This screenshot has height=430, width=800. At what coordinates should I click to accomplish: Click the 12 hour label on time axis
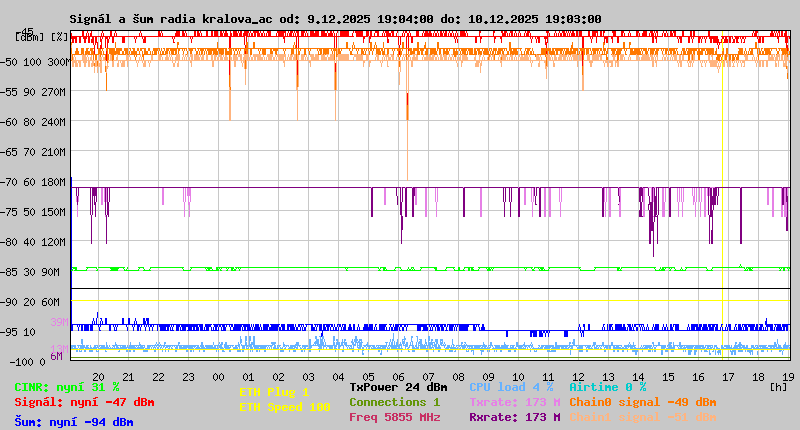click(578, 376)
